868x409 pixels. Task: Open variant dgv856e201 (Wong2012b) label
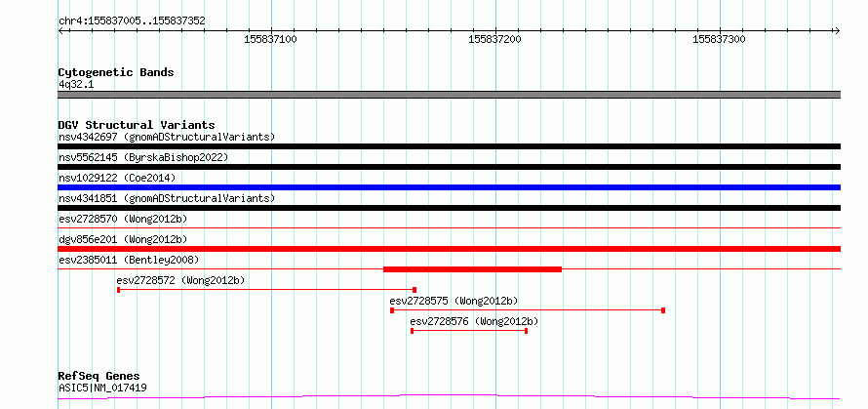(123, 239)
